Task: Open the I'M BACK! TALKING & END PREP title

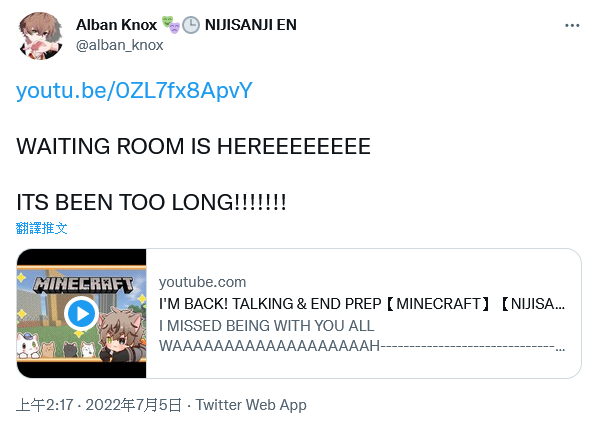Action: (x=362, y=304)
